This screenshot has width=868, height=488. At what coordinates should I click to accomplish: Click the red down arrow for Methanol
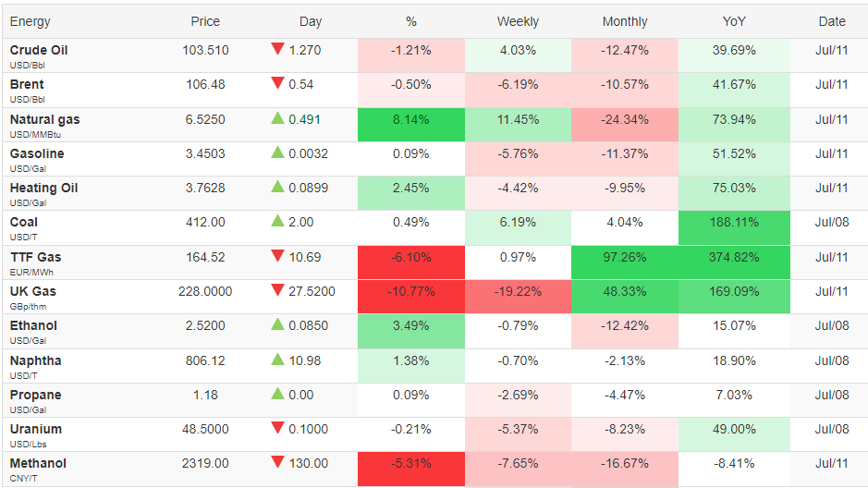pyautogui.click(x=277, y=461)
